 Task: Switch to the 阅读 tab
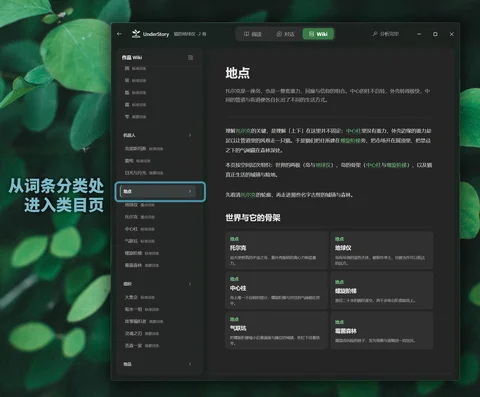253,34
